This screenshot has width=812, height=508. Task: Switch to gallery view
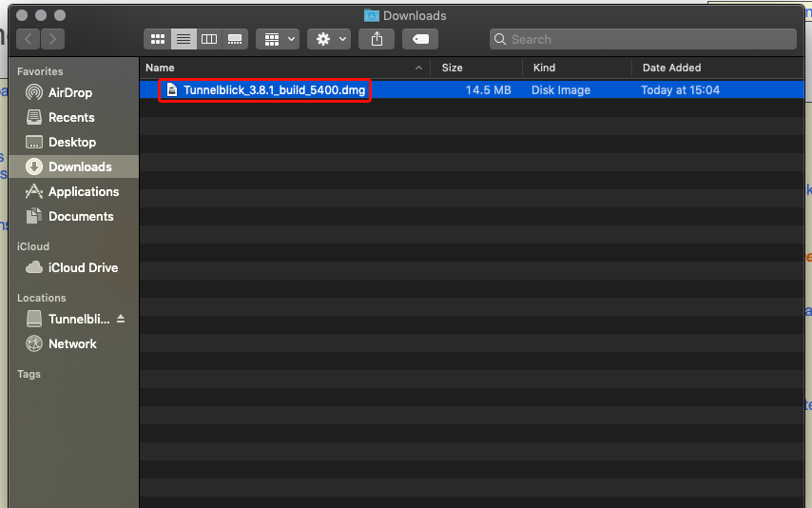[x=235, y=39]
